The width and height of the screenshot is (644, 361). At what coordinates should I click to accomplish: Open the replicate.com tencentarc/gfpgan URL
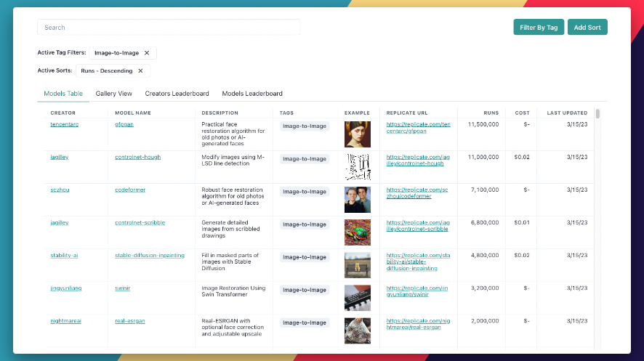(x=418, y=128)
